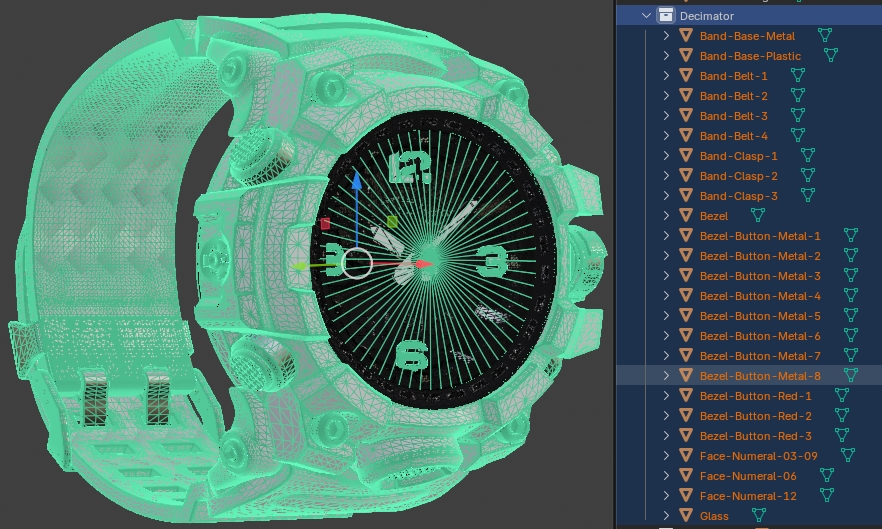
Task: Expand the Band-Base-Plastic object
Action: click(666, 56)
